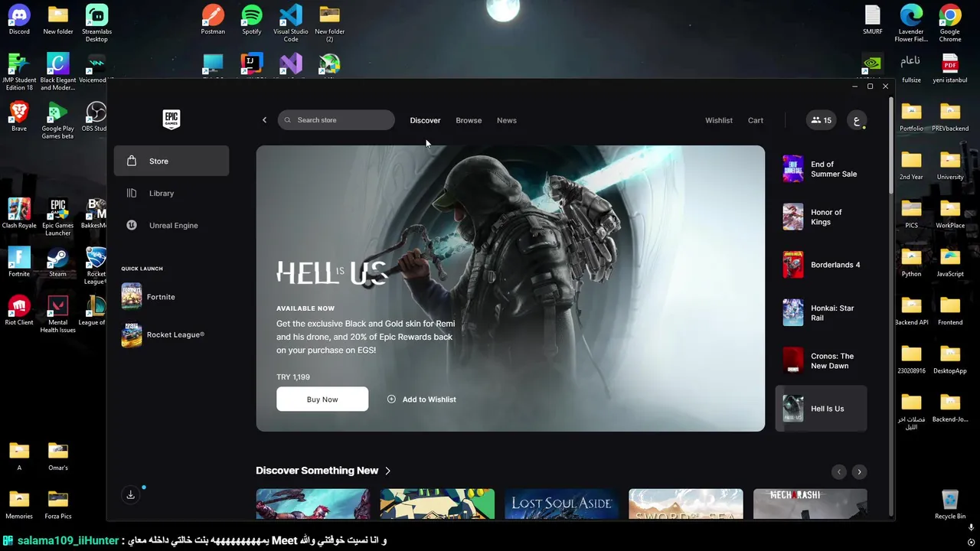The image size is (980, 551).
Task: Open the account profile avatar
Action: tap(857, 120)
